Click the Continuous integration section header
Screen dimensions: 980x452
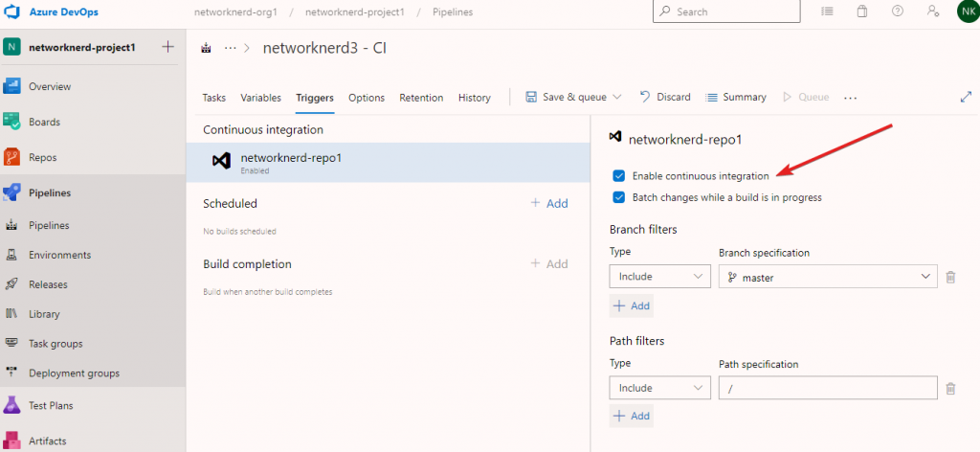click(263, 130)
